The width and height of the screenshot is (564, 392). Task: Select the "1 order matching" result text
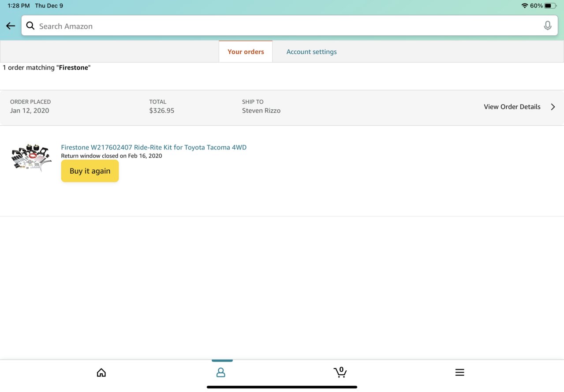click(46, 67)
